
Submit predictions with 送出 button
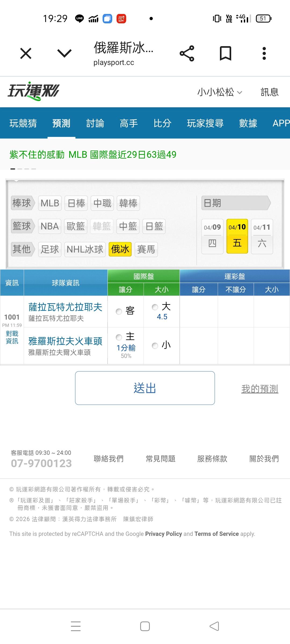(145, 388)
